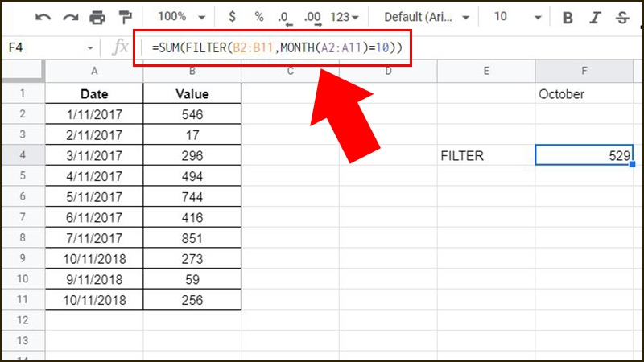The width and height of the screenshot is (644, 362).
Task: Open the Default (Arial) font dropdown
Action: 422,17
